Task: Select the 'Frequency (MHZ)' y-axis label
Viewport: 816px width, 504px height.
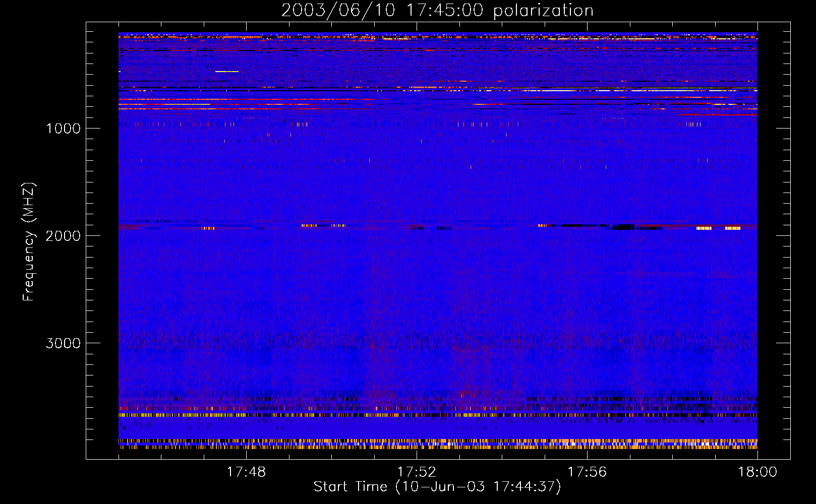Action: coord(29,242)
